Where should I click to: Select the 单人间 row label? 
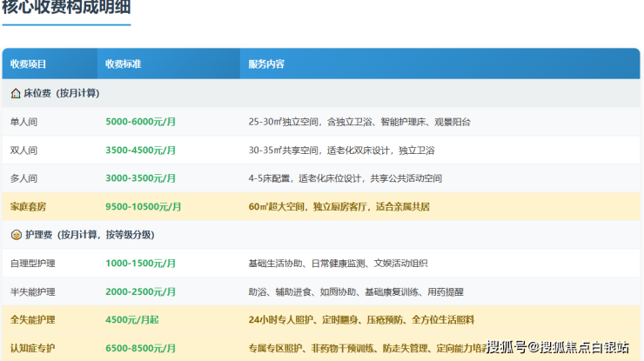pyautogui.click(x=23, y=122)
